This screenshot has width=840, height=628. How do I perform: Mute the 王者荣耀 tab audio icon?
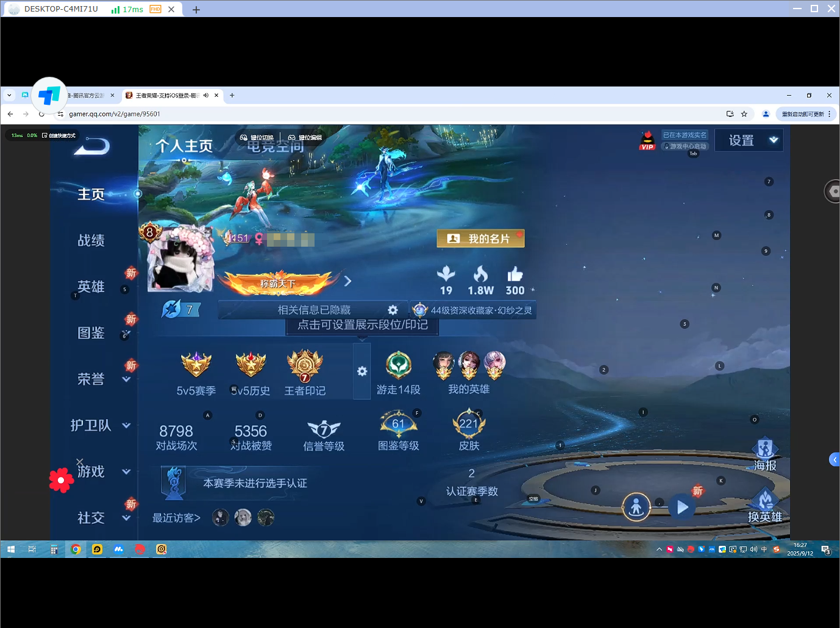click(206, 96)
